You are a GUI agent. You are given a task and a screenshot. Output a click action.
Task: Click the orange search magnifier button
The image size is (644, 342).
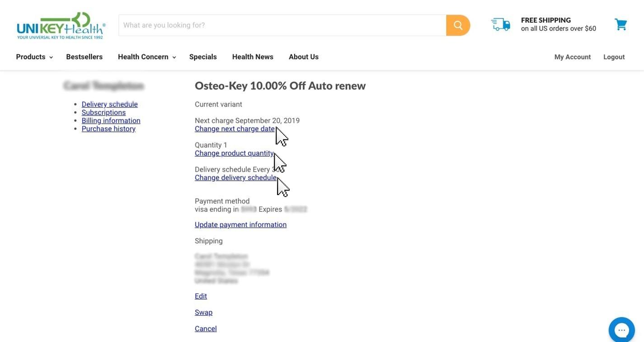coord(458,25)
